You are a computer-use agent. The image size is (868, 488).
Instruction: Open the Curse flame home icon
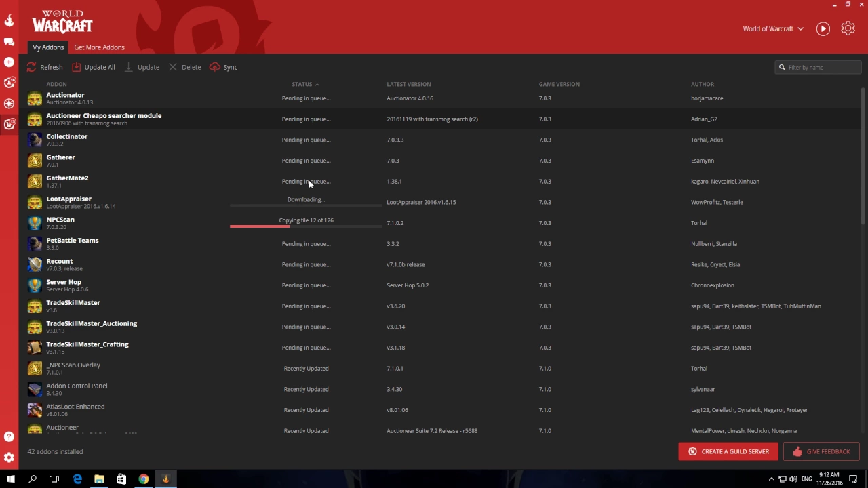click(9, 20)
